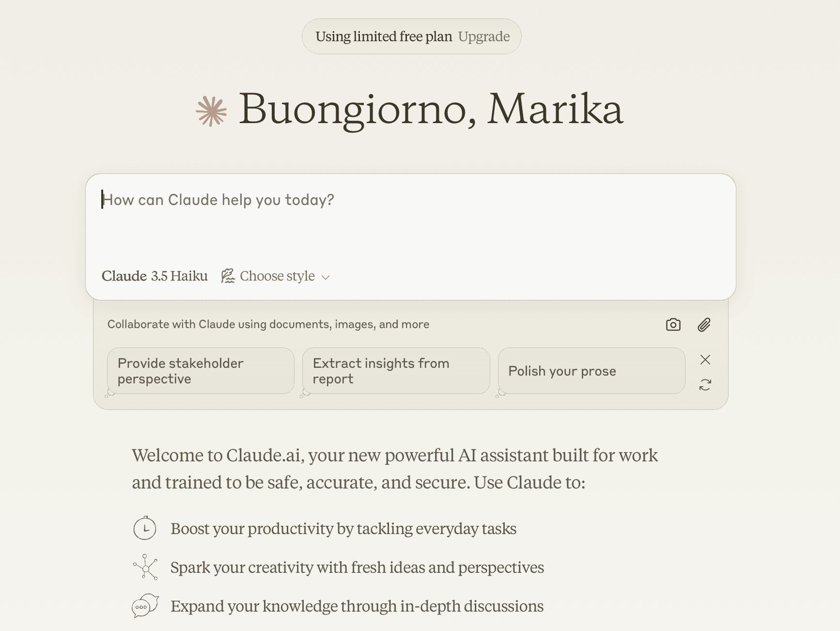Attach a file with the paperclip icon
The image size is (840, 631).
click(x=704, y=325)
